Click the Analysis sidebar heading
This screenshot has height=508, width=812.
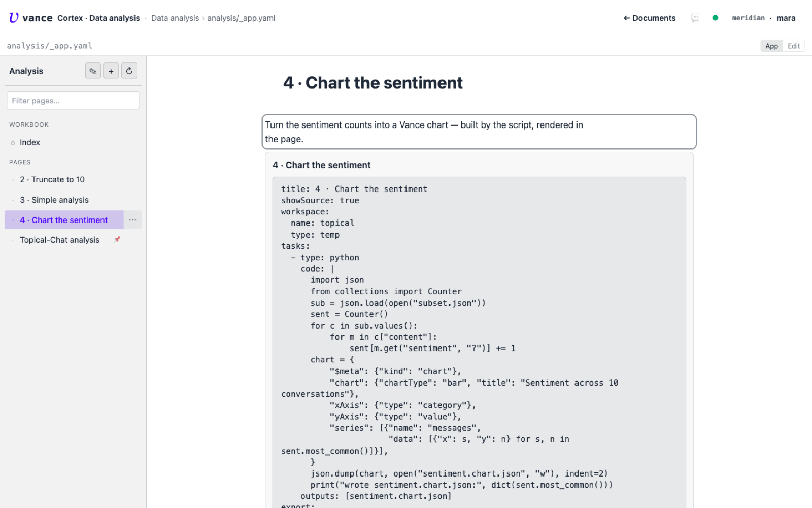(x=26, y=71)
